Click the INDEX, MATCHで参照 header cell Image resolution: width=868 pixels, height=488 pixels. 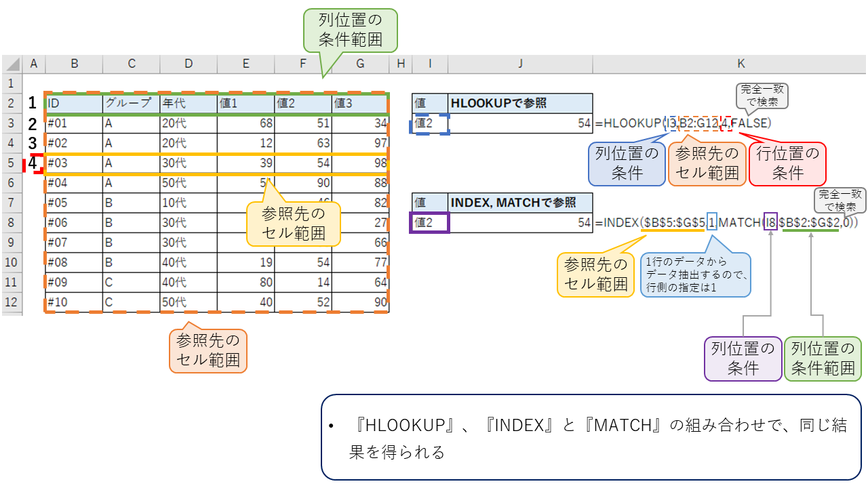(520, 202)
